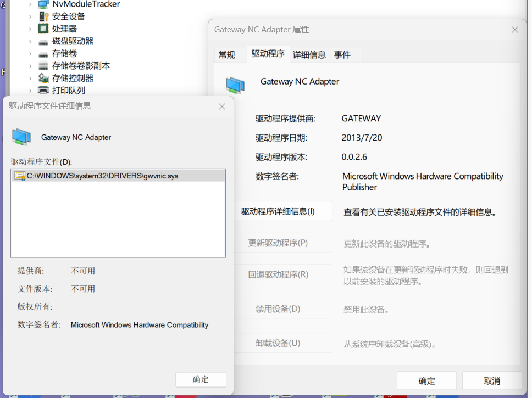The height and width of the screenshot is (398, 532).
Task: Click driver version value 0.0.2.6
Action: pyautogui.click(x=354, y=157)
